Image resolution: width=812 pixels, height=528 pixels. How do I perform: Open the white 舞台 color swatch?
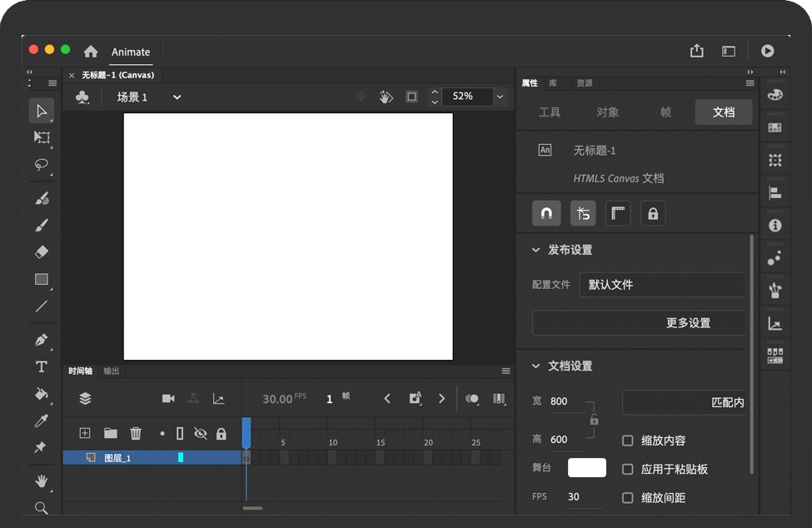pos(586,468)
